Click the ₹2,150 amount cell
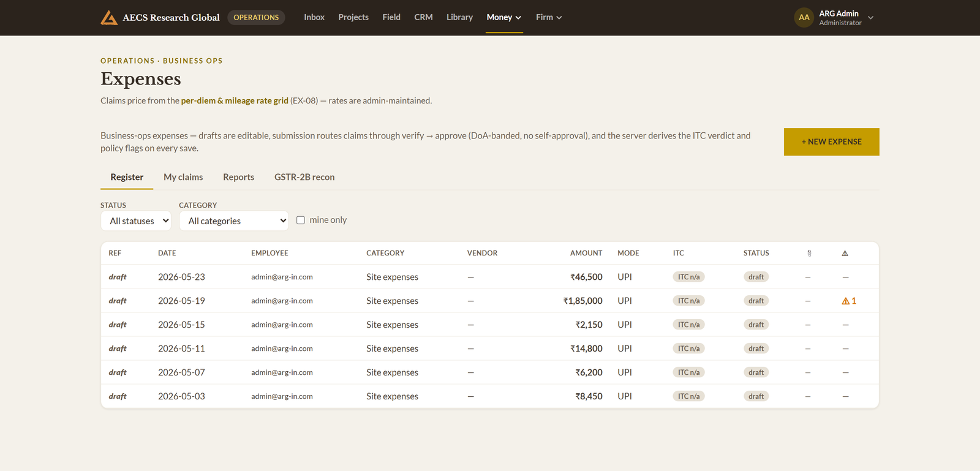This screenshot has height=471, width=980. click(x=589, y=325)
